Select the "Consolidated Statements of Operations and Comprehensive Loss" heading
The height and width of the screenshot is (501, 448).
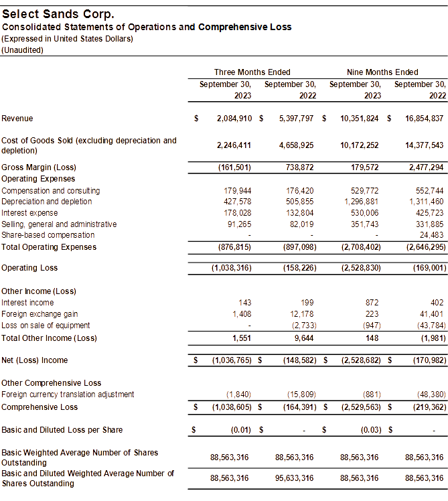[147, 27]
